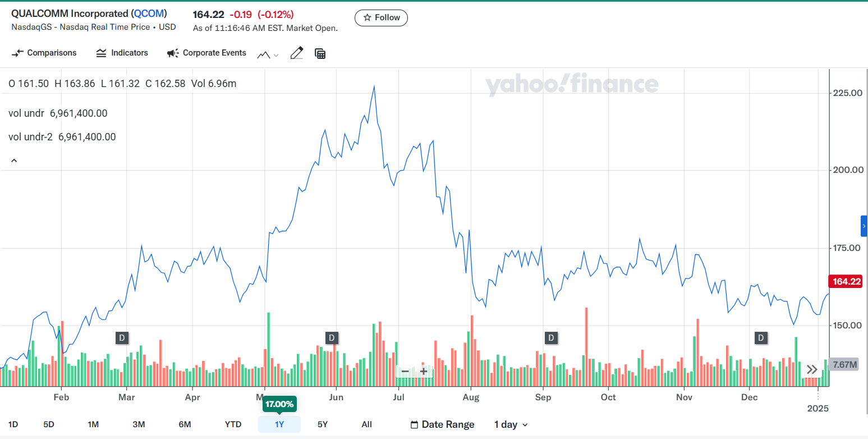868x439 pixels.
Task: Switch to the 5Y range tab
Action: point(322,424)
